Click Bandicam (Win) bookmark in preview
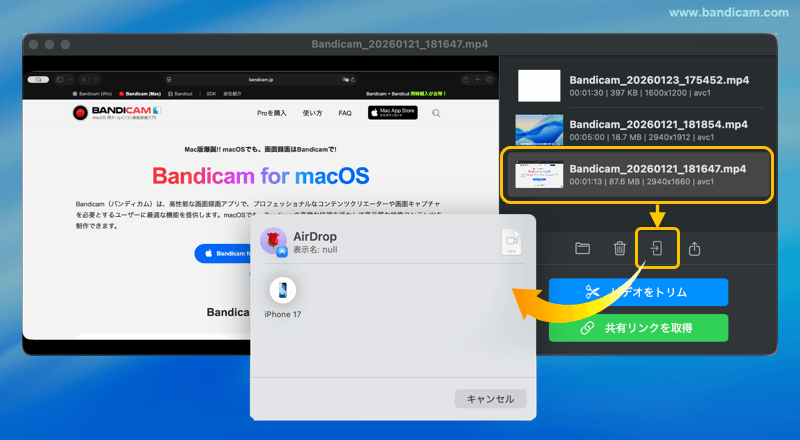The width and height of the screenshot is (800, 440). tap(92, 94)
